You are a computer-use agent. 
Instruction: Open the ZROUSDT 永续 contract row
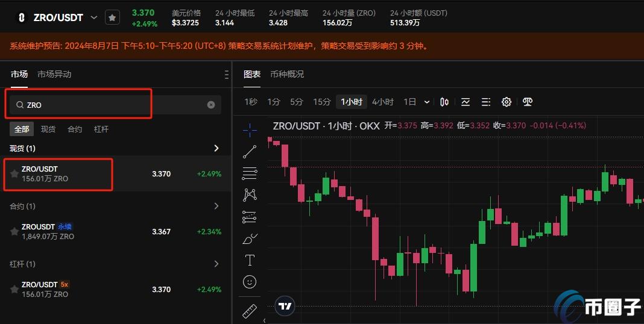pos(115,232)
